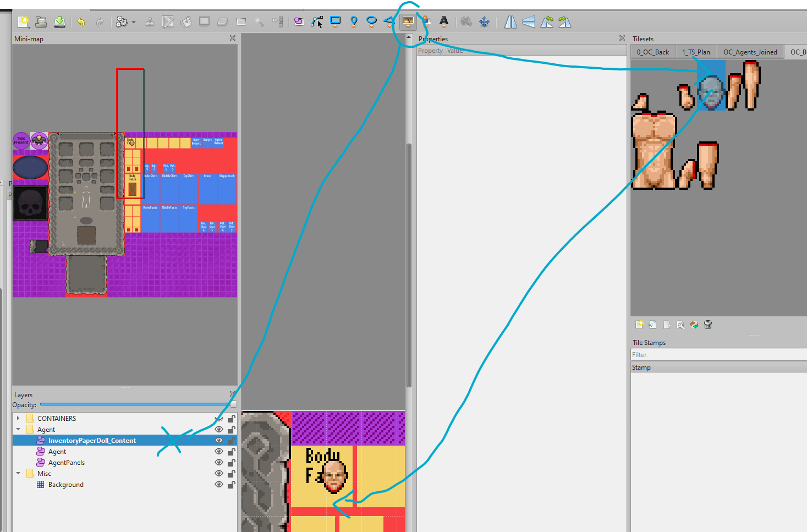Flip the selection vertically
The height and width of the screenshot is (532, 807).
[x=529, y=22]
